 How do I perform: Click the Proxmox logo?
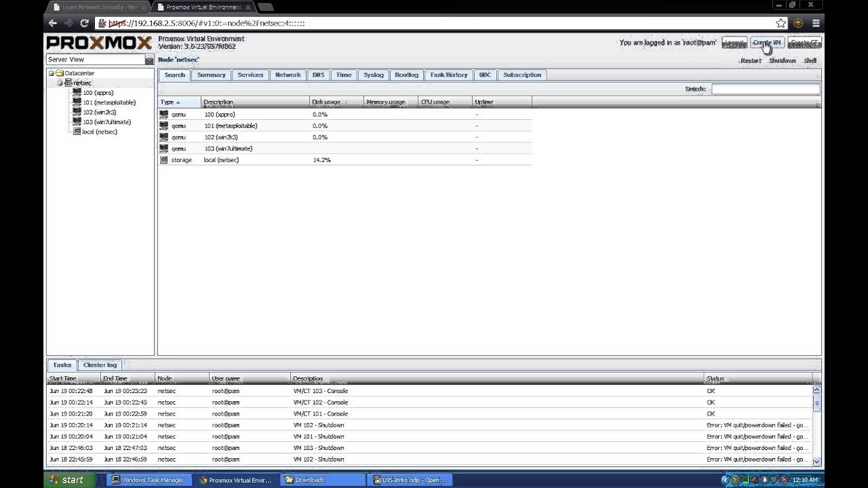tap(99, 43)
